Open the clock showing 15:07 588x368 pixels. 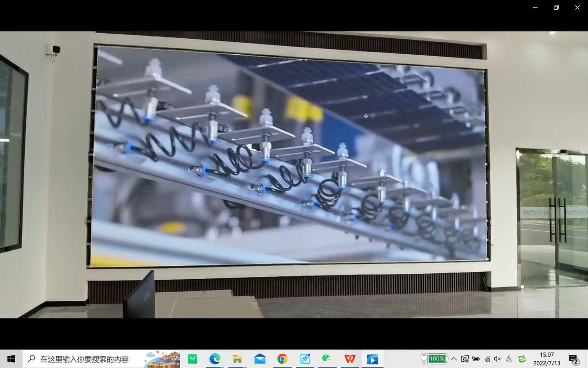(547, 359)
